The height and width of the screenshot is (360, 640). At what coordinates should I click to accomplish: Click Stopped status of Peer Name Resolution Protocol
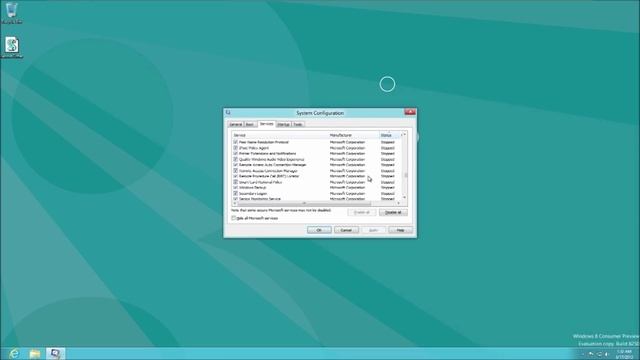[x=388, y=142]
